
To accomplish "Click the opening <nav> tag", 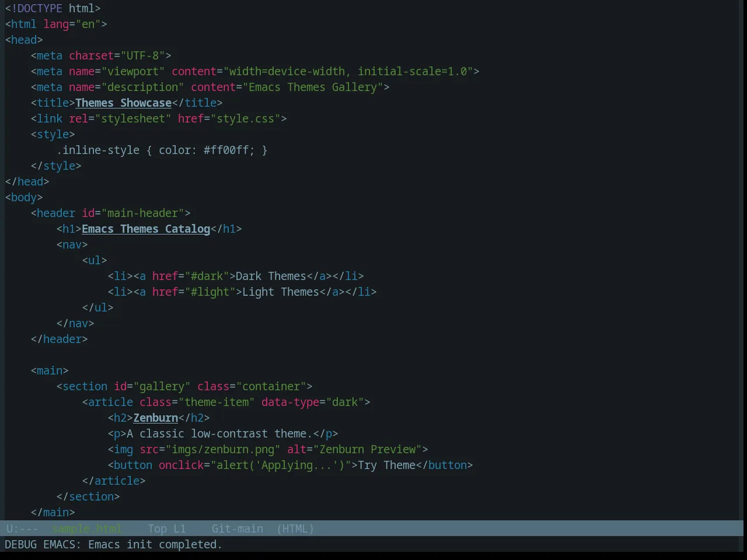I will pyautogui.click(x=72, y=244).
